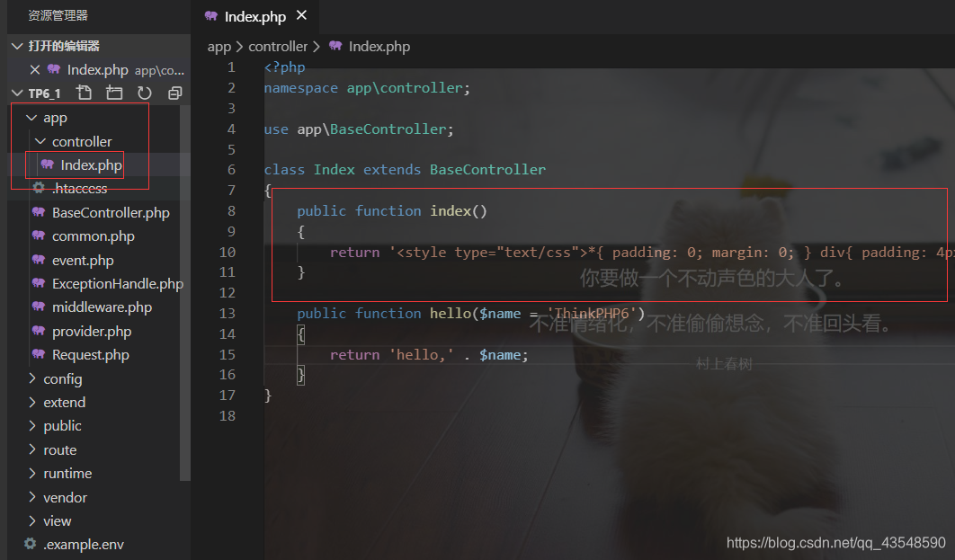
Task: Open provider.php file
Action: [92, 331]
